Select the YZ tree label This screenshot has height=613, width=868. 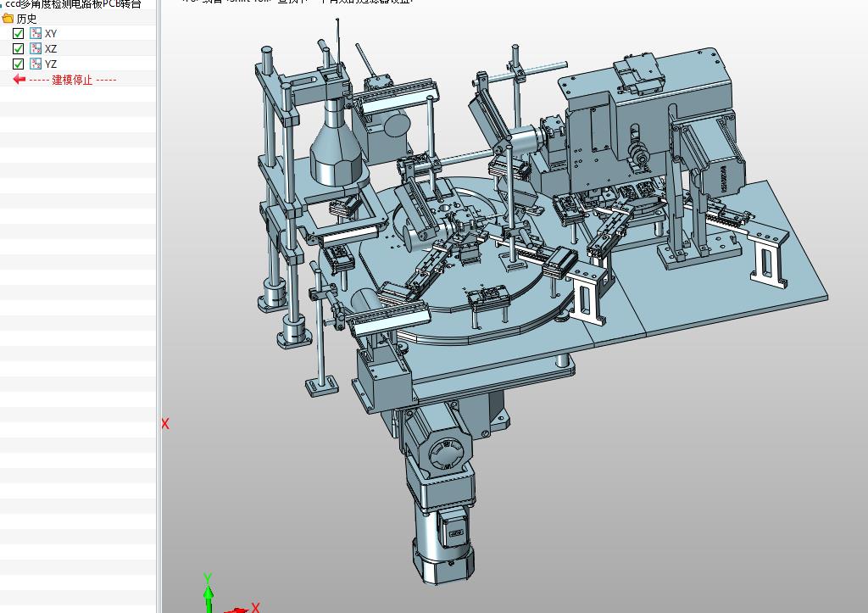coord(51,64)
